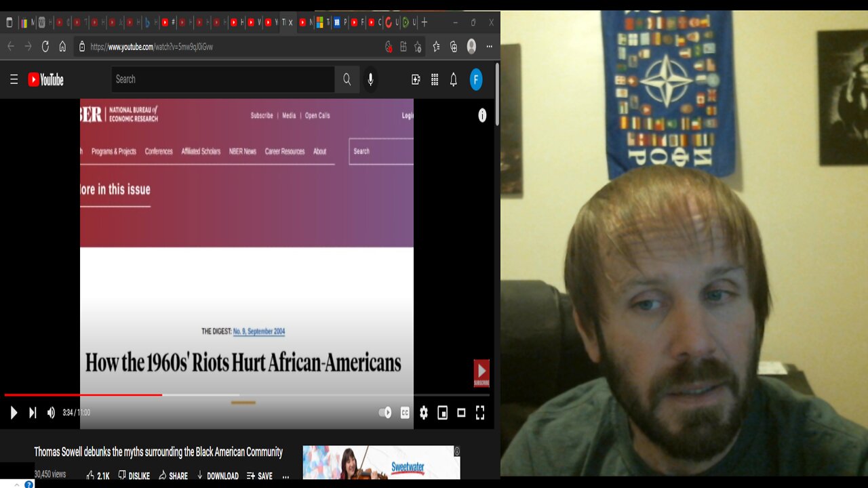Show the video info card icon
This screenshot has width=868, height=488.
pyautogui.click(x=482, y=115)
